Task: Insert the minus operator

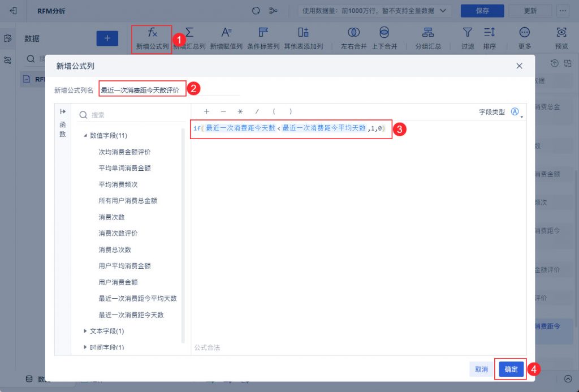Action: coord(223,111)
